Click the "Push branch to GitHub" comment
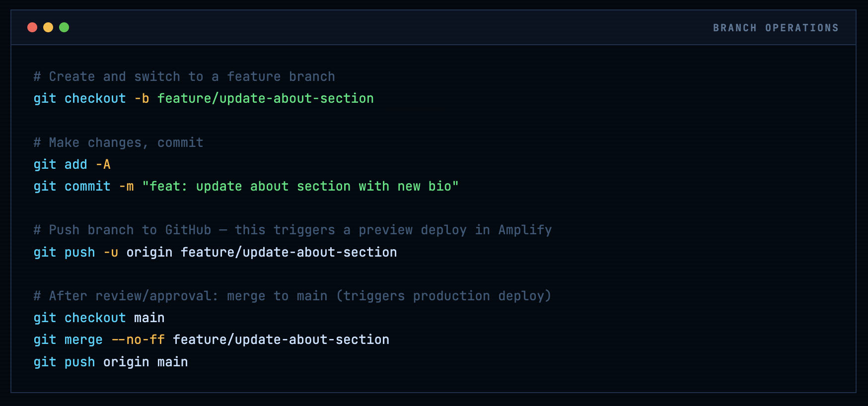The height and width of the screenshot is (406, 868). tap(292, 230)
